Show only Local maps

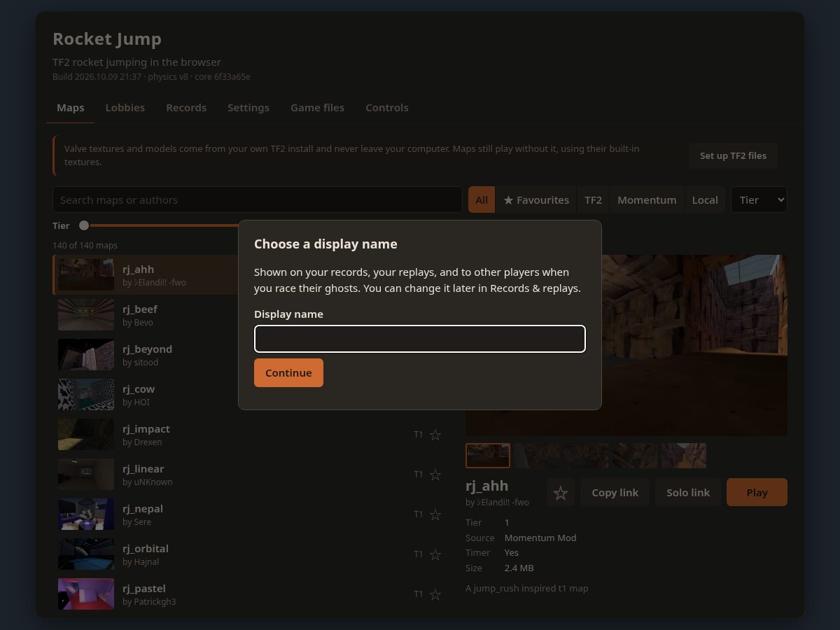click(x=705, y=199)
